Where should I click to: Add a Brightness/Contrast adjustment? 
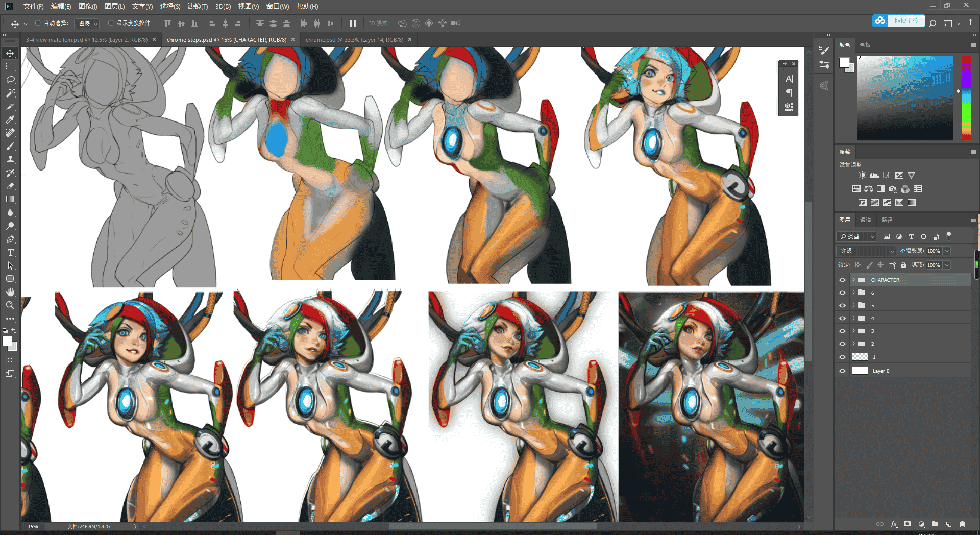pos(862,175)
